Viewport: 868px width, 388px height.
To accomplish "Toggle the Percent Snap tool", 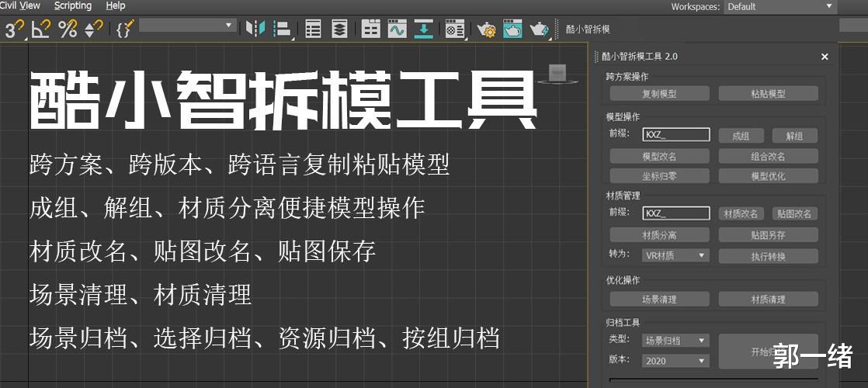I will 68,29.
